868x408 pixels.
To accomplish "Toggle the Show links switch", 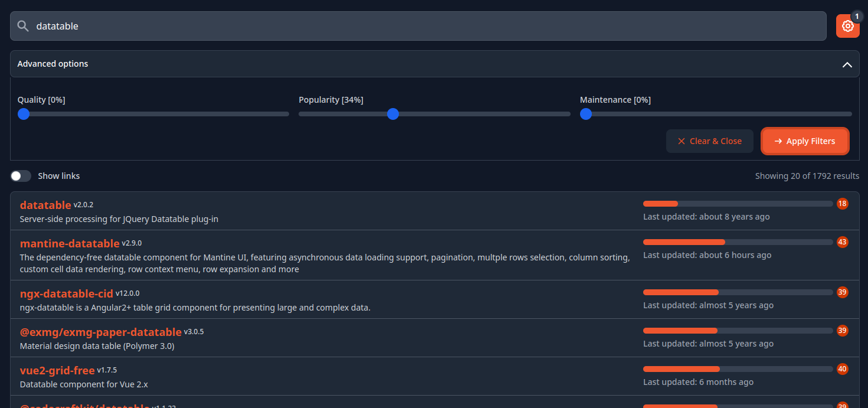I will tap(21, 176).
